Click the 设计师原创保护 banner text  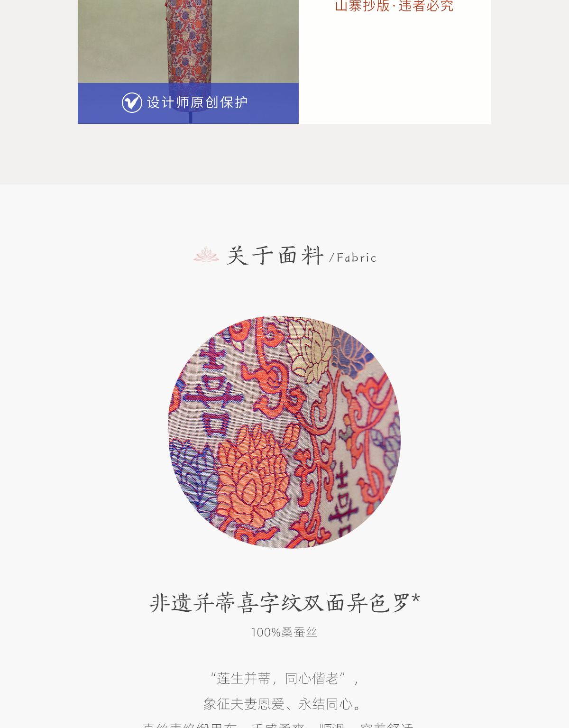point(197,102)
